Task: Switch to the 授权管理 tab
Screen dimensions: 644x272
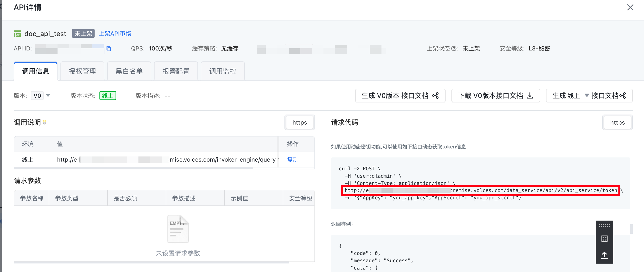Action: click(x=82, y=71)
